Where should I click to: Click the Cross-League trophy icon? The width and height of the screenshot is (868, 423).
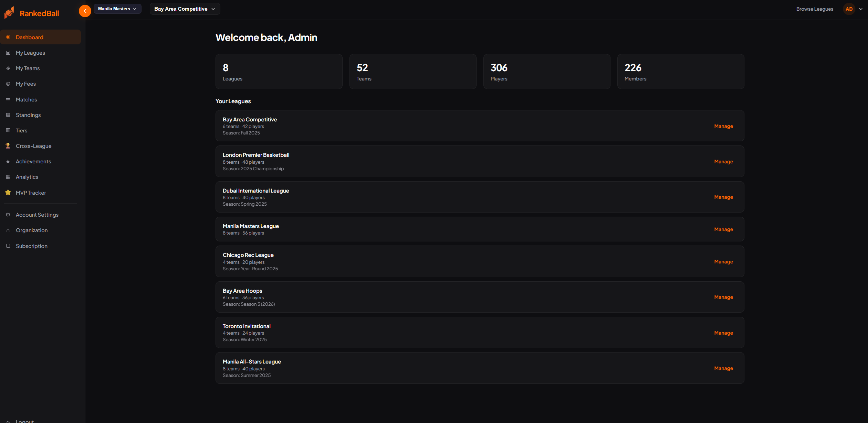coord(8,146)
